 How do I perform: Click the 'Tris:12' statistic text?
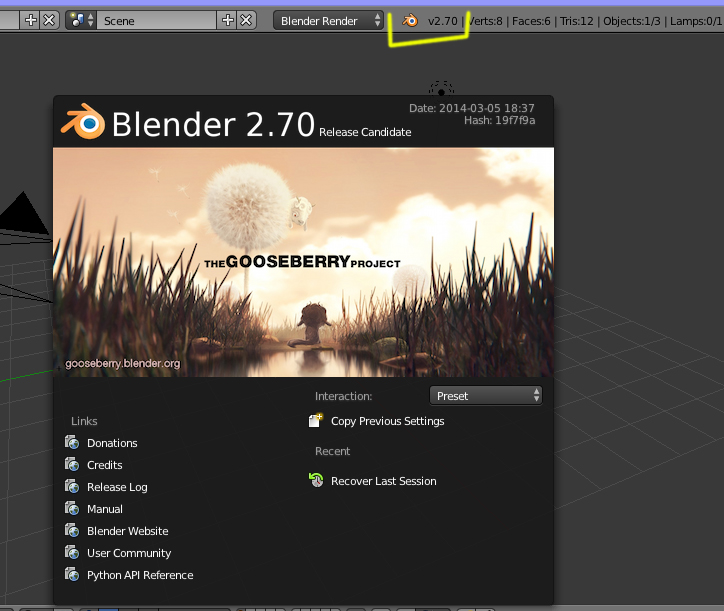click(577, 21)
